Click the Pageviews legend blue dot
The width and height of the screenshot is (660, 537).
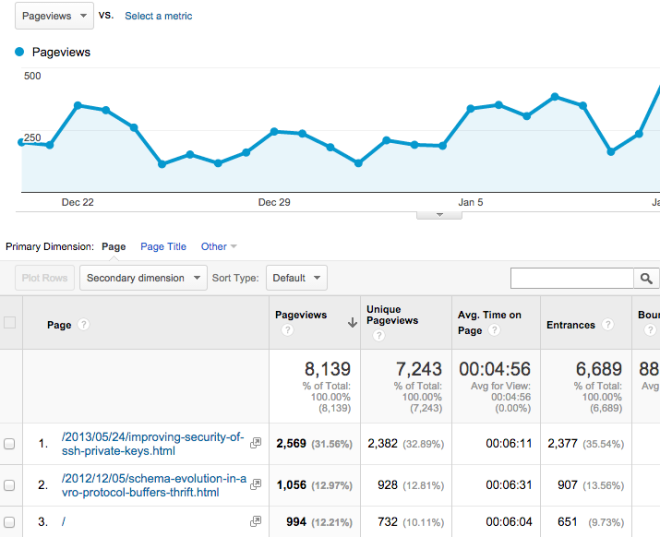tap(19, 52)
